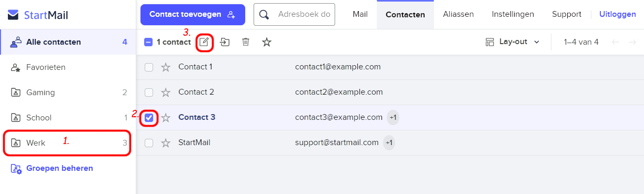
Task: Click the Gaming group folder icon
Action: pyautogui.click(x=16, y=93)
